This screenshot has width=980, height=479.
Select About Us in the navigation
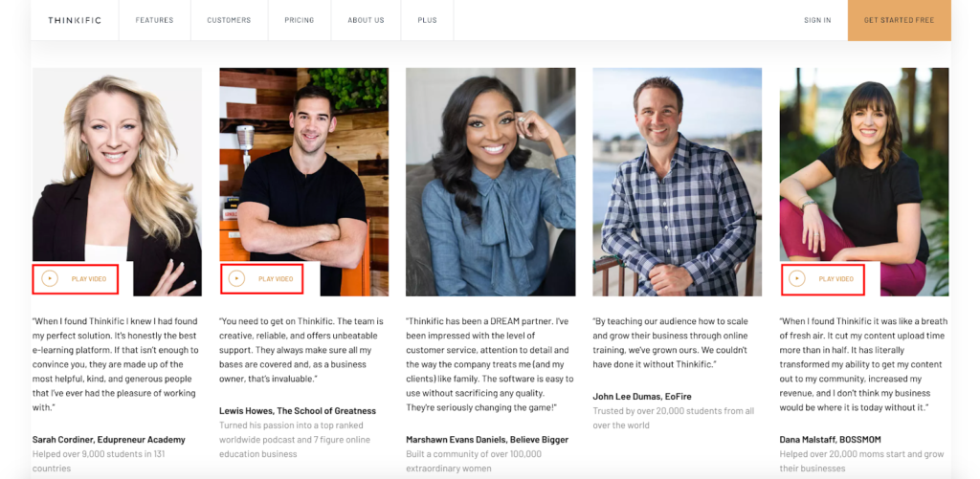(366, 20)
